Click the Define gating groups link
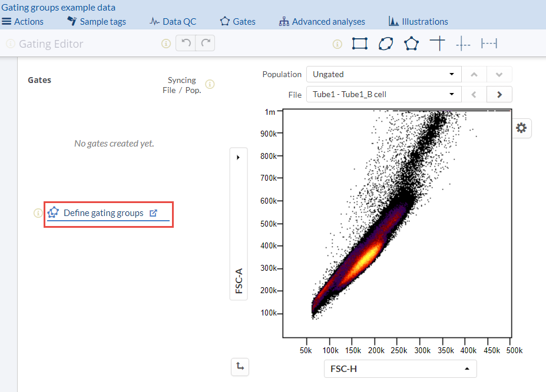Screen dimensions: 546x392 click(x=104, y=213)
